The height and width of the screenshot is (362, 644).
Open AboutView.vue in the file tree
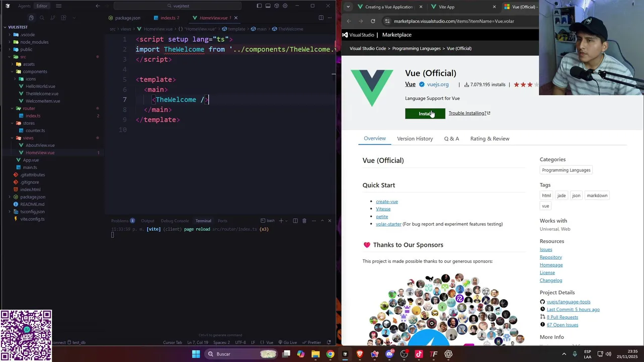point(40,145)
